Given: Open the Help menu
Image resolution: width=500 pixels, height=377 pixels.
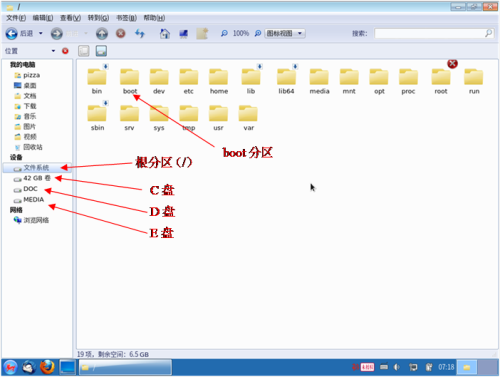Looking at the screenshot, I should click(x=154, y=18).
